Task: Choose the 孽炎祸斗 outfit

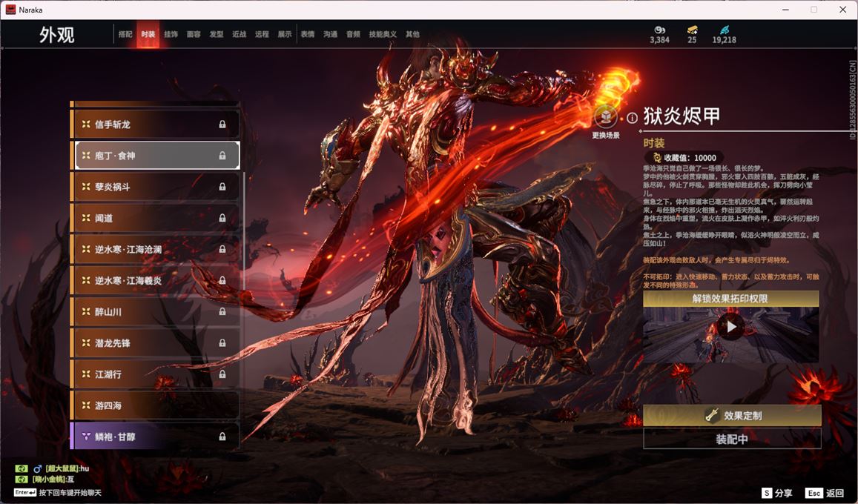Action: [x=155, y=186]
